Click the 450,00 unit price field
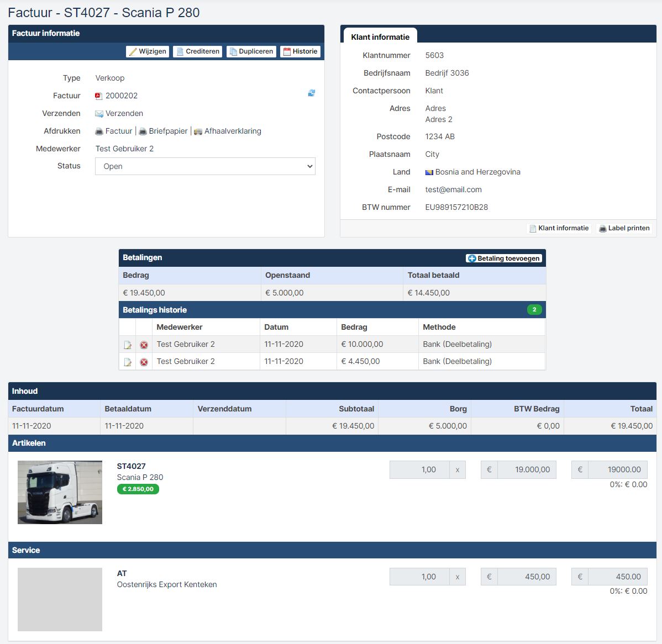This screenshot has height=644, width=662. click(527, 577)
